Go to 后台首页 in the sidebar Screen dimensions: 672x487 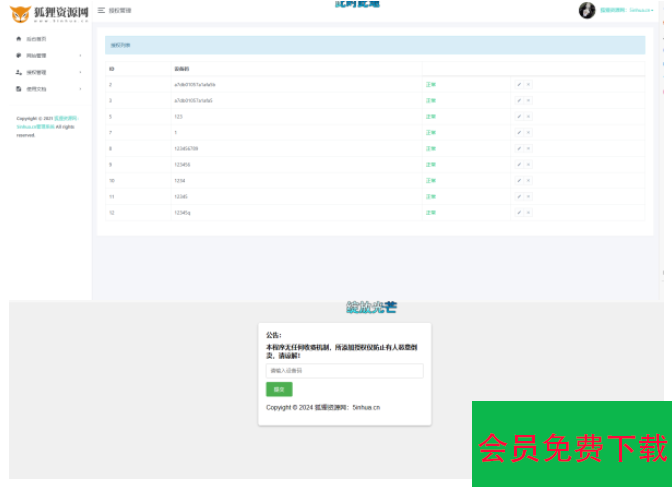click(x=35, y=39)
